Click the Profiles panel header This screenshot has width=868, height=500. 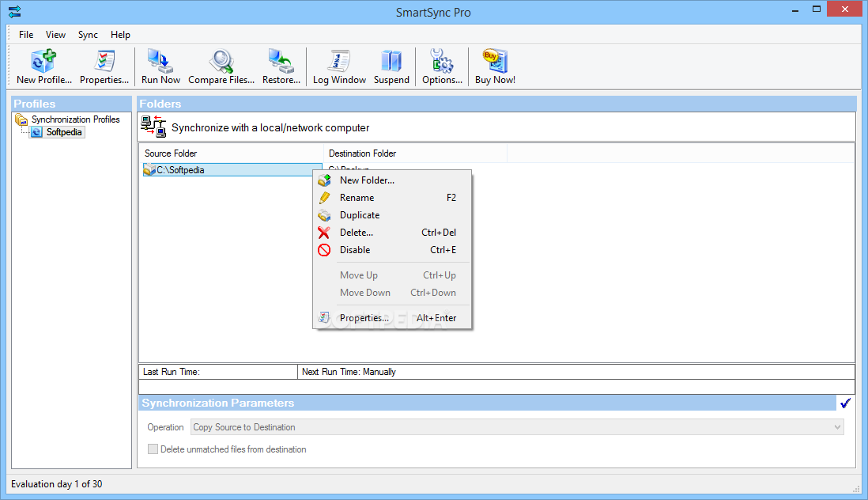tap(71, 104)
